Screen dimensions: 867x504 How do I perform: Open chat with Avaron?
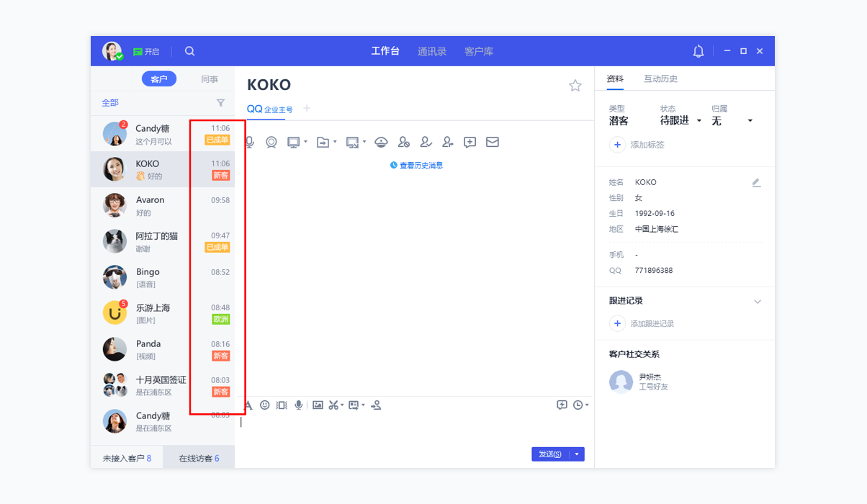[x=163, y=205]
